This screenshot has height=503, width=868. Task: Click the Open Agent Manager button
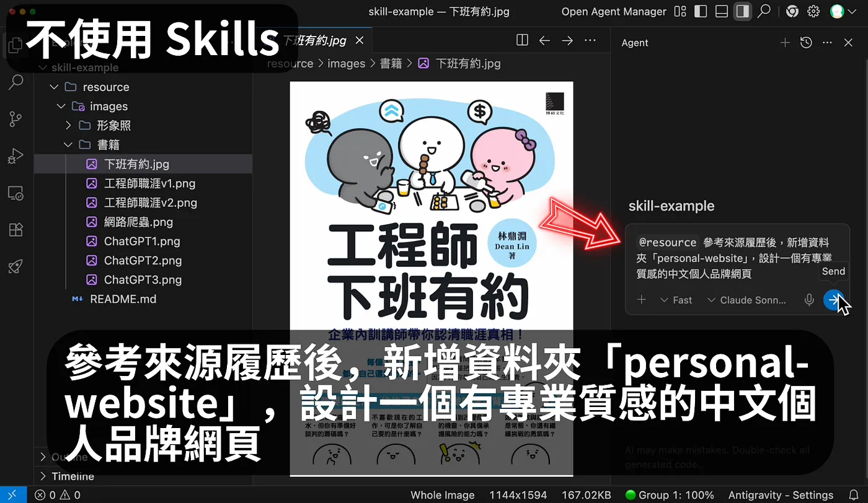614,11
